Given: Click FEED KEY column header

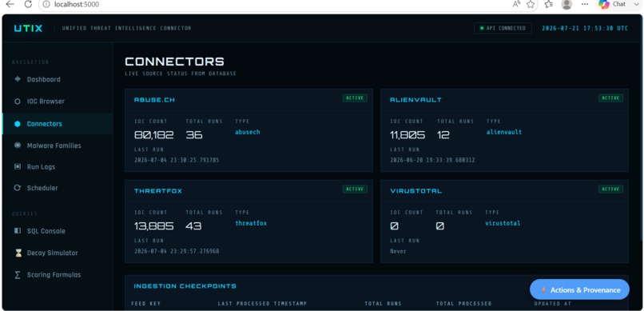Looking at the screenshot, I should pos(145,304).
